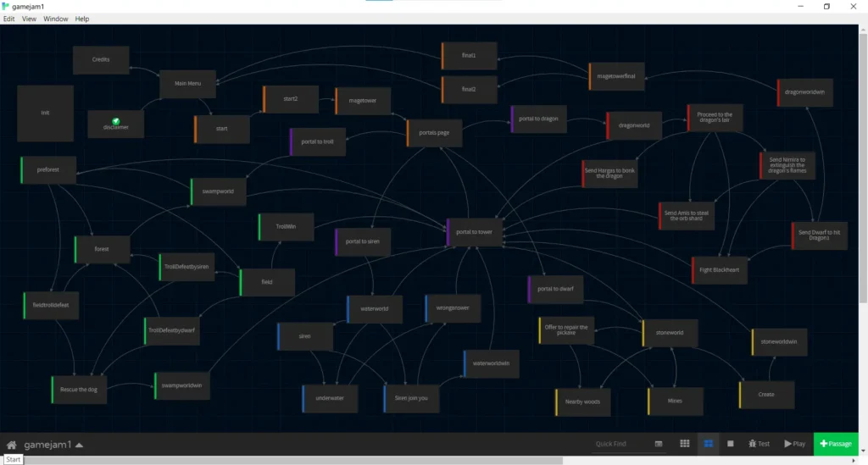Open the View menu

click(x=29, y=19)
